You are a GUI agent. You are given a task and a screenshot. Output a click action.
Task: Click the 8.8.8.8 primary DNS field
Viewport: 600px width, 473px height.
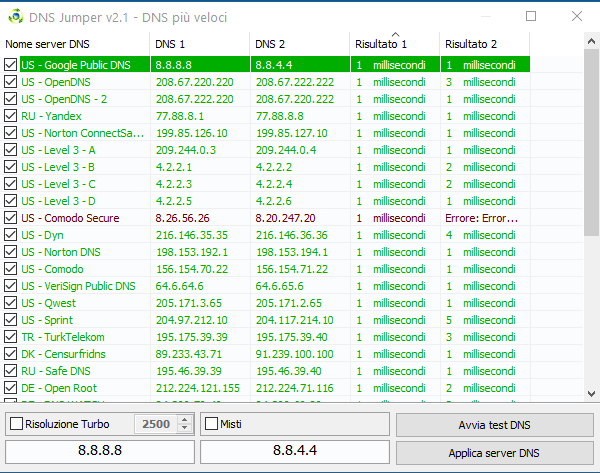pos(100,452)
